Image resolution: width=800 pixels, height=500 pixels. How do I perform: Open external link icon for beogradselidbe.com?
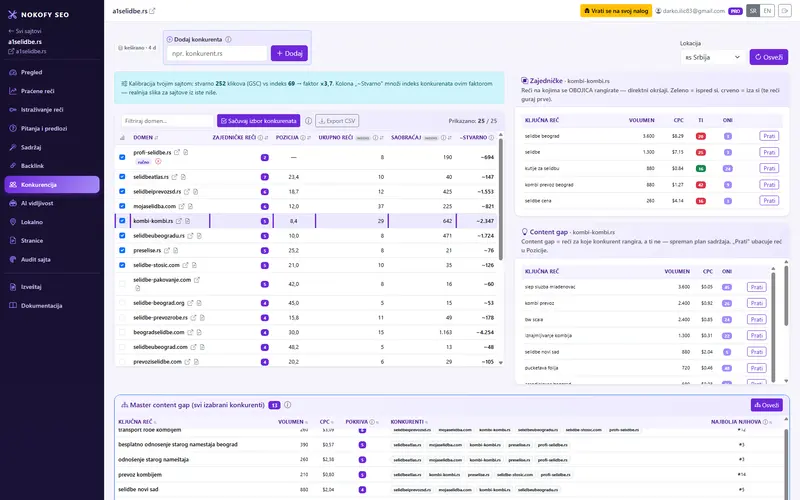(190, 332)
